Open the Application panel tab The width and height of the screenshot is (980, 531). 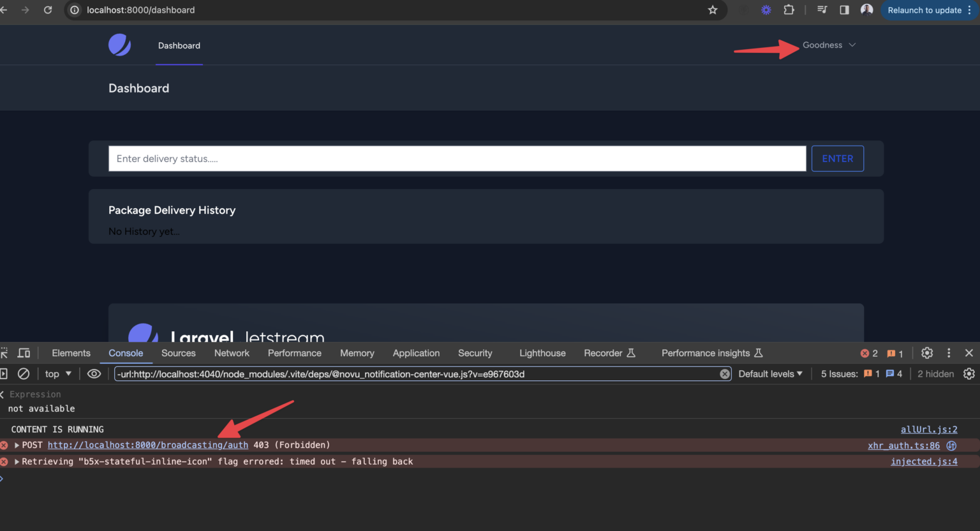416,352
